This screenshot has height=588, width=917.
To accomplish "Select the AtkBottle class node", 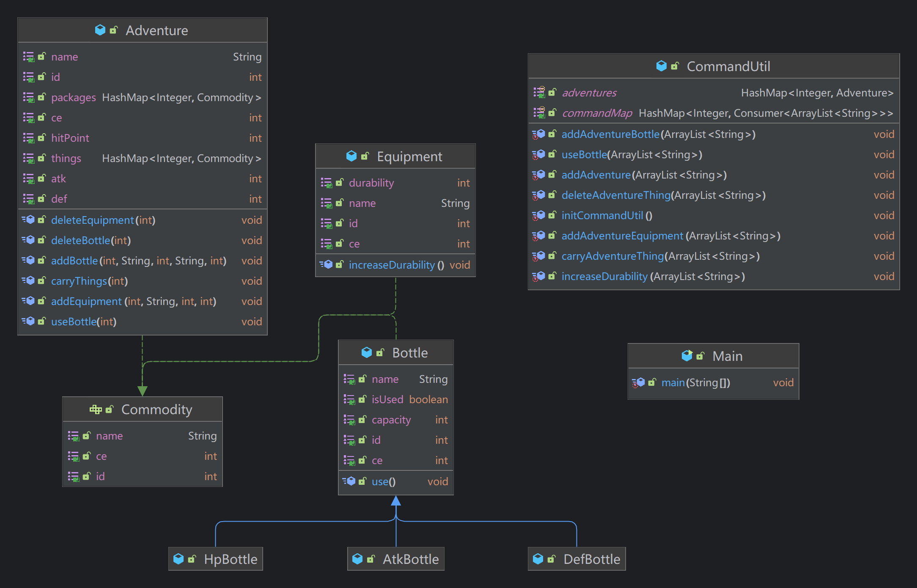I will click(410, 559).
